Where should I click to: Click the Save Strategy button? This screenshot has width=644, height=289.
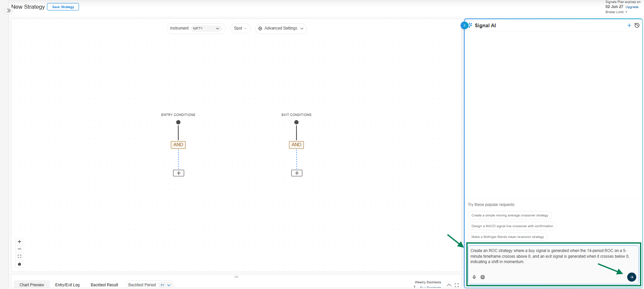click(63, 7)
